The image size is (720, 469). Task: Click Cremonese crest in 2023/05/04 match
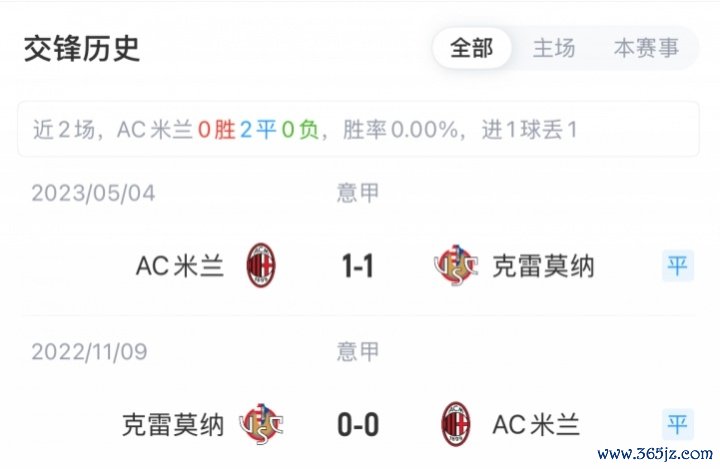pos(456,265)
